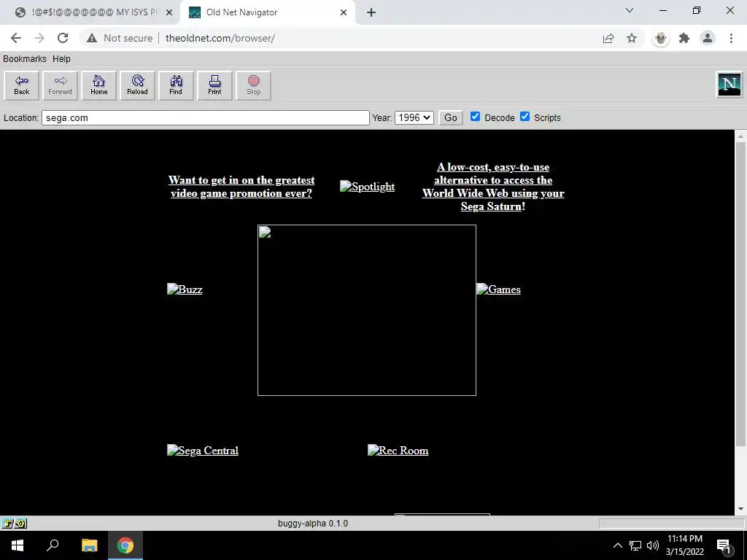
Task: Click the Back toolbar button in Old Net Navigator
Action: pyautogui.click(x=21, y=86)
